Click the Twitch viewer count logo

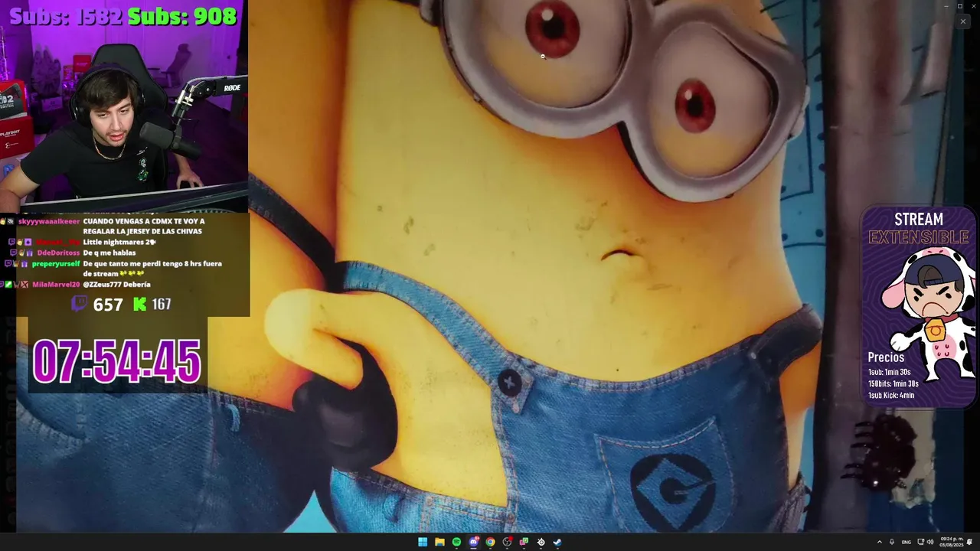[79, 304]
